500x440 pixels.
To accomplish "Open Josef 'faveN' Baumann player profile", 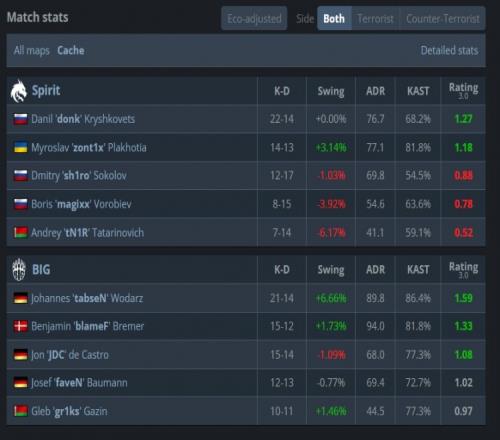I will [x=79, y=383].
